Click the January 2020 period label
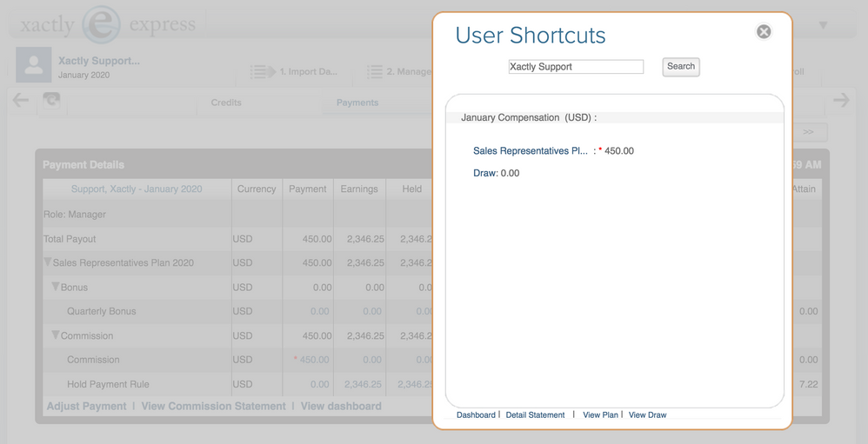The height and width of the screenshot is (444, 868). (83, 76)
